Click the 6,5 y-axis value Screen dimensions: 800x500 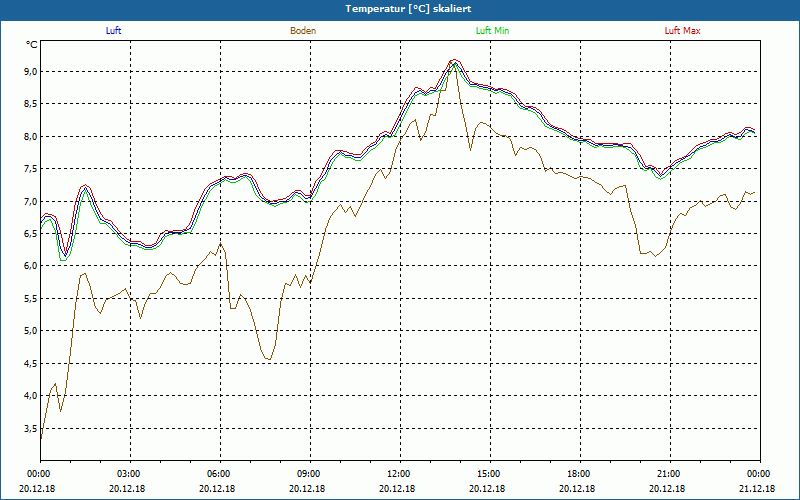tap(32, 234)
